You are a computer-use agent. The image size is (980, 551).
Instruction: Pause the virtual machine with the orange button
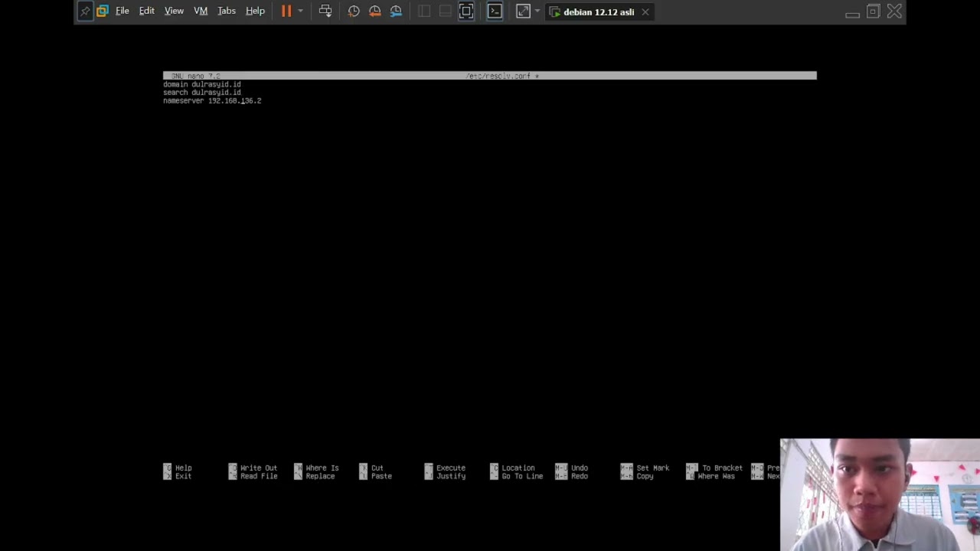pyautogui.click(x=286, y=11)
